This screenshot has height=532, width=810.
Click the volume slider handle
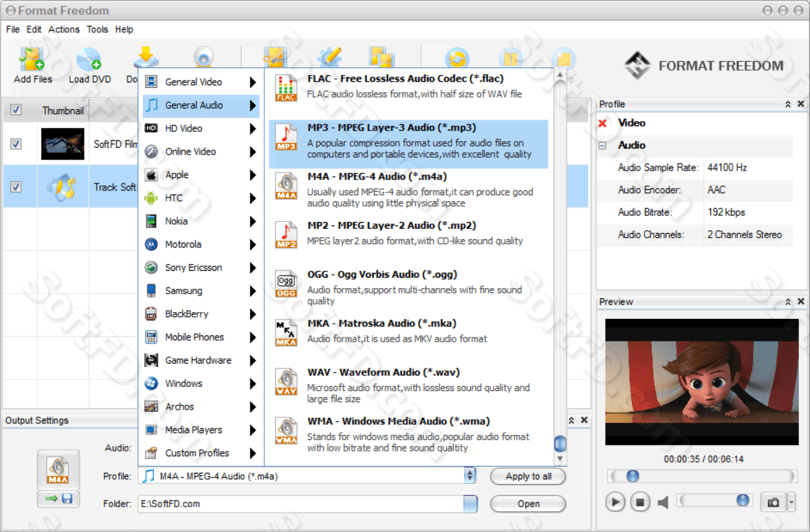coord(743,500)
